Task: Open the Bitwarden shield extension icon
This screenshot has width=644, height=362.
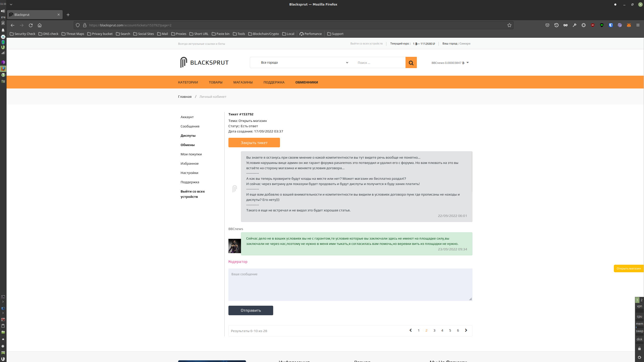Action: click(611, 25)
